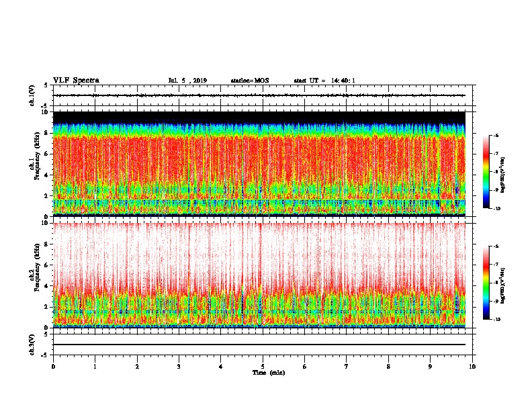
Task: Click the time axis tick label "3"
Action: (x=179, y=367)
